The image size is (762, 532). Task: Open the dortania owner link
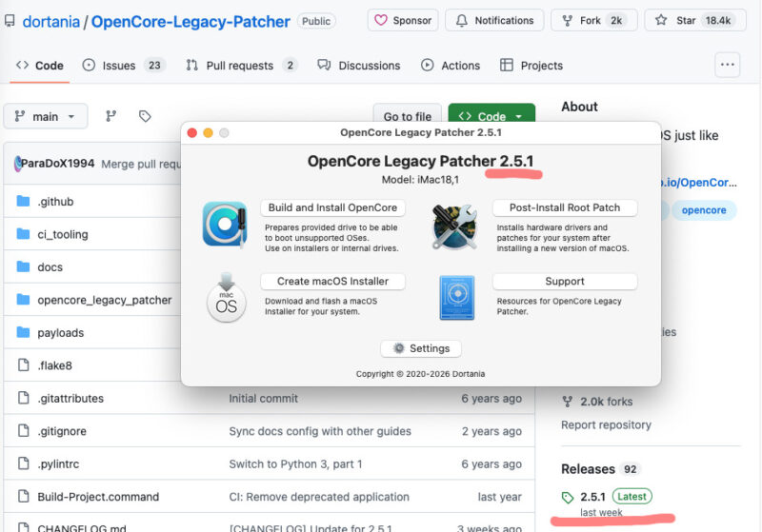coord(51,22)
